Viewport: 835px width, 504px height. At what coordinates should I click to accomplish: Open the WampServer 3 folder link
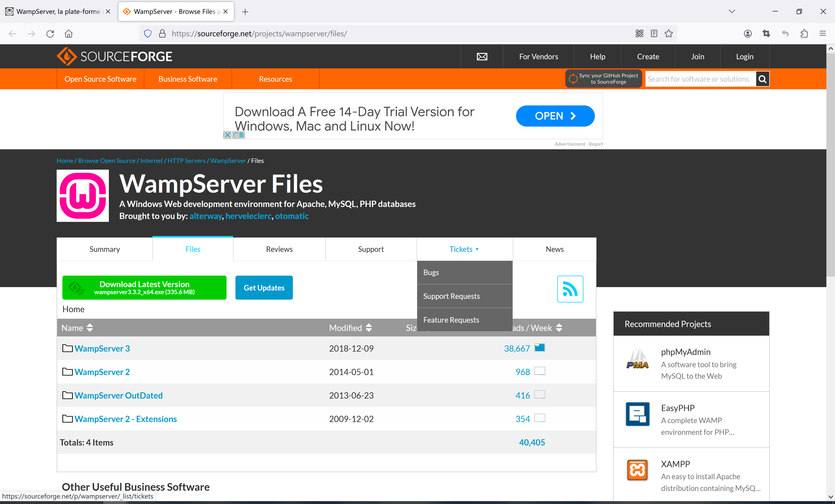102,348
